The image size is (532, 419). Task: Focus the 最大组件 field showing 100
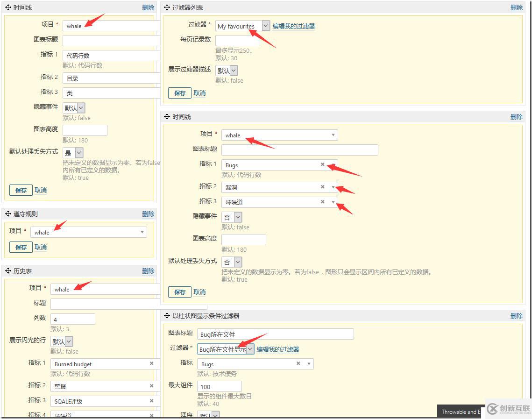tap(220, 386)
